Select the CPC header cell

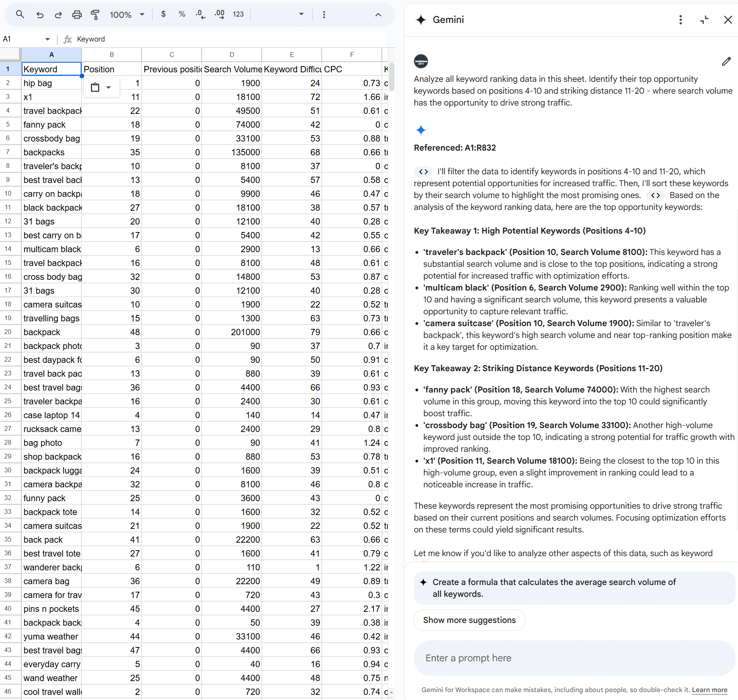coord(352,69)
